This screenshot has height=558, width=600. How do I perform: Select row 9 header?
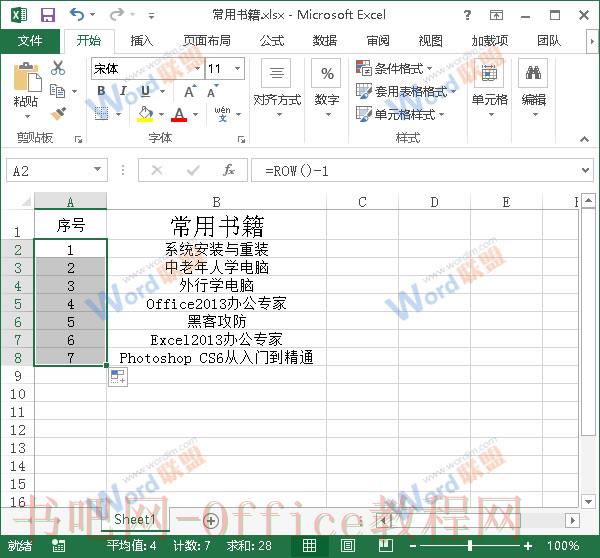coord(18,376)
